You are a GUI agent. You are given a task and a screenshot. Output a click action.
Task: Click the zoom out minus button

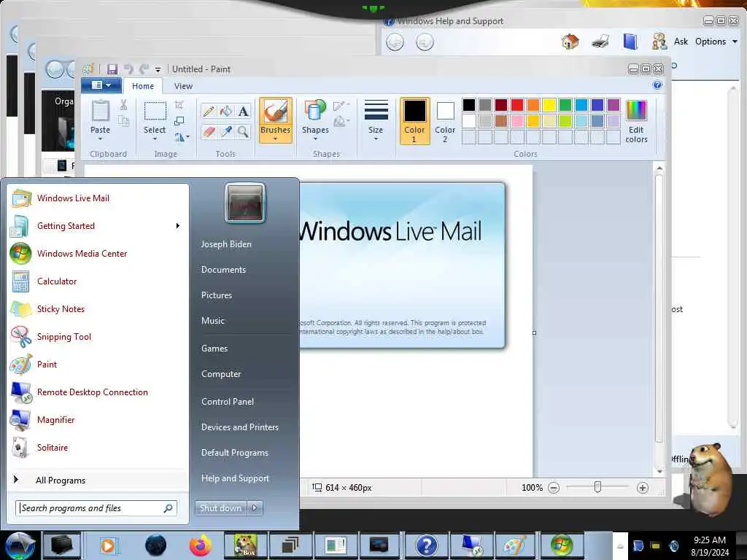coord(554,488)
